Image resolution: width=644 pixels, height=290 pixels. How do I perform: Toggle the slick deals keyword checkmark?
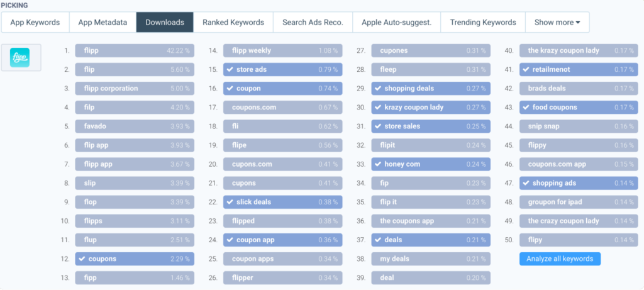tap(229, 202)
